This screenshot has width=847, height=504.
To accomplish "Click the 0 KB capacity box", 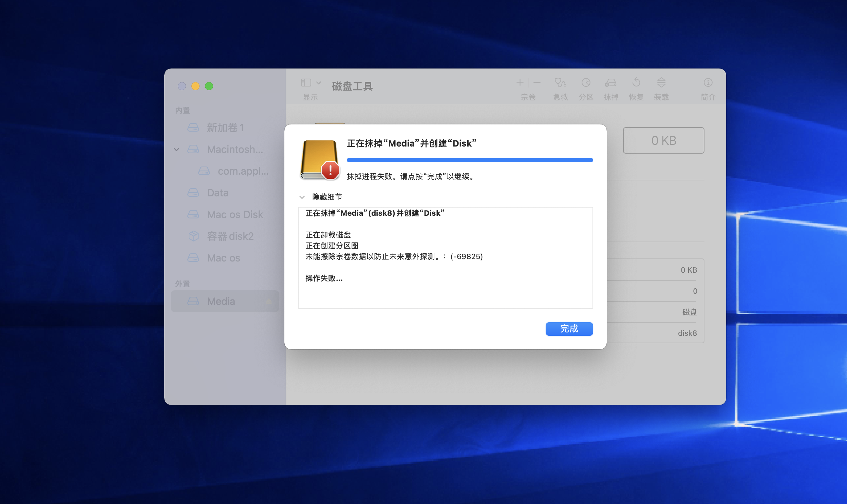I will pyautogui.click(x=663, y=140).
